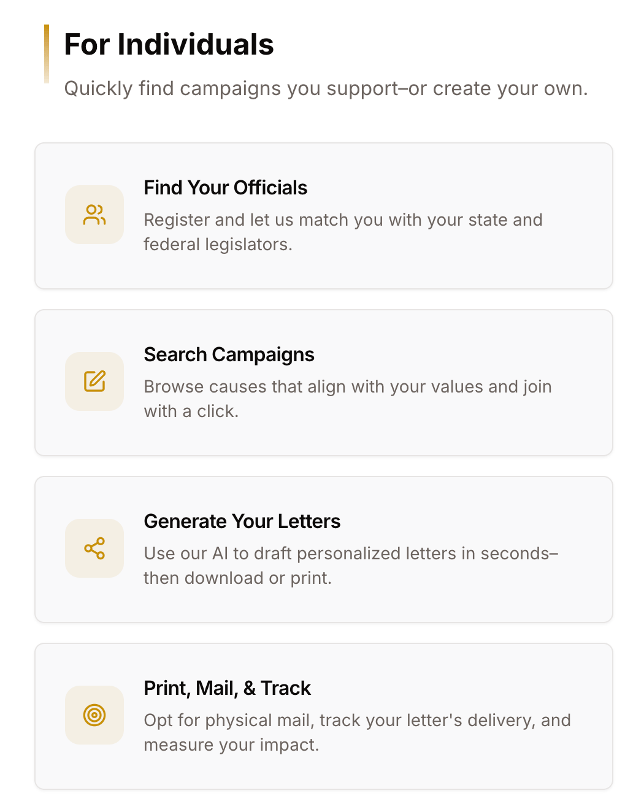Click the For Individuals section heading

point(169,45)
